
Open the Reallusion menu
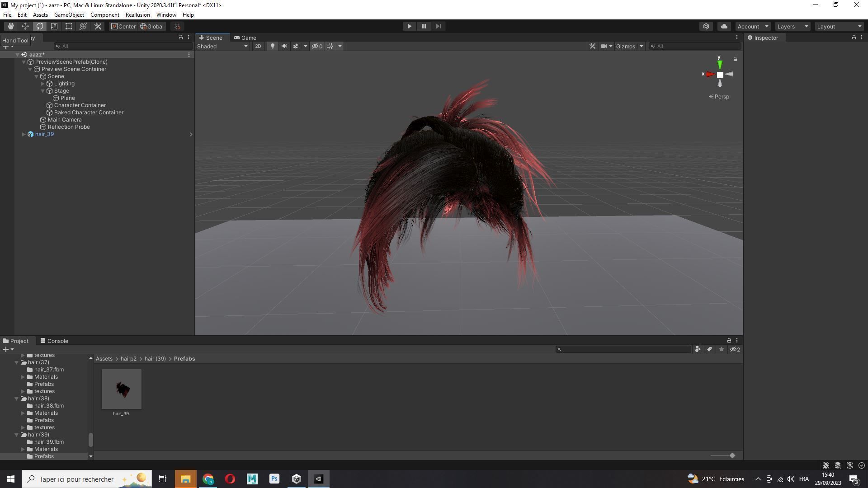click(x=137, y=15)
